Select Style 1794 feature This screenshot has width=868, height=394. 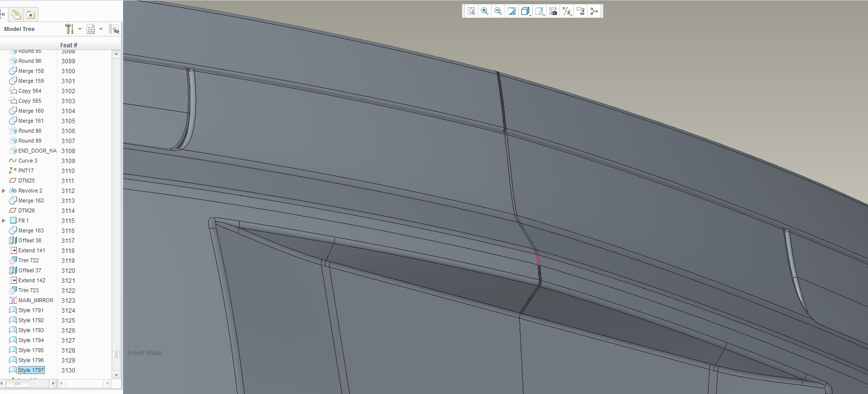(x=31, y=340)
